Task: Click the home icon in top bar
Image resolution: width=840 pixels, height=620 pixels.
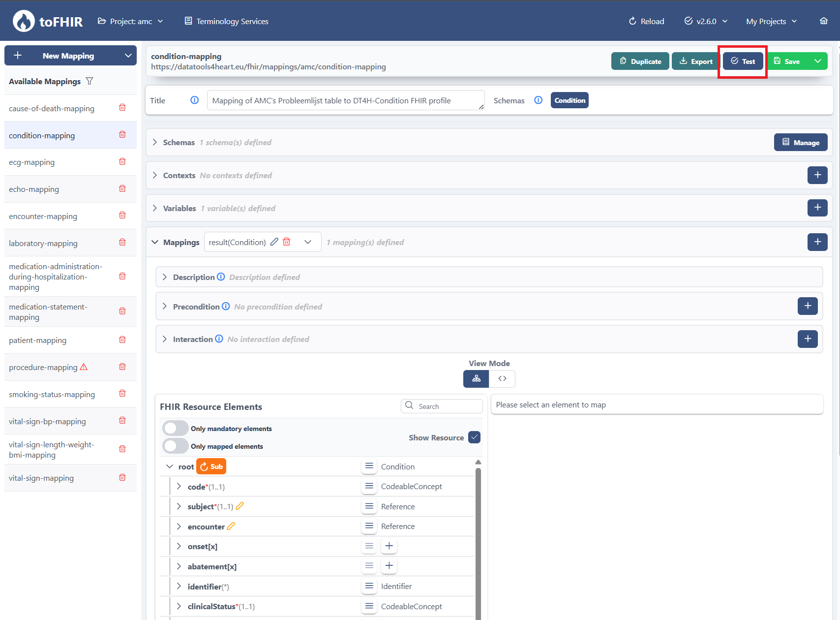Action: 823,21
